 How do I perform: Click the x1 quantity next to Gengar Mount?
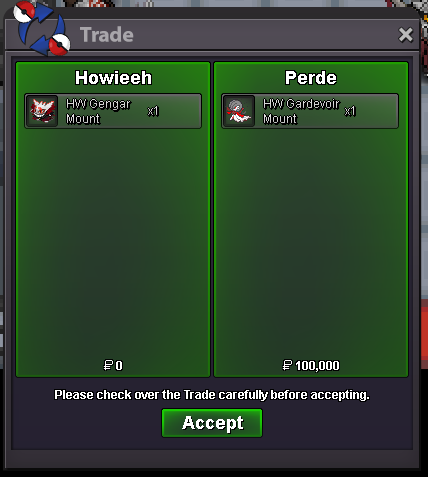point(153,111)
